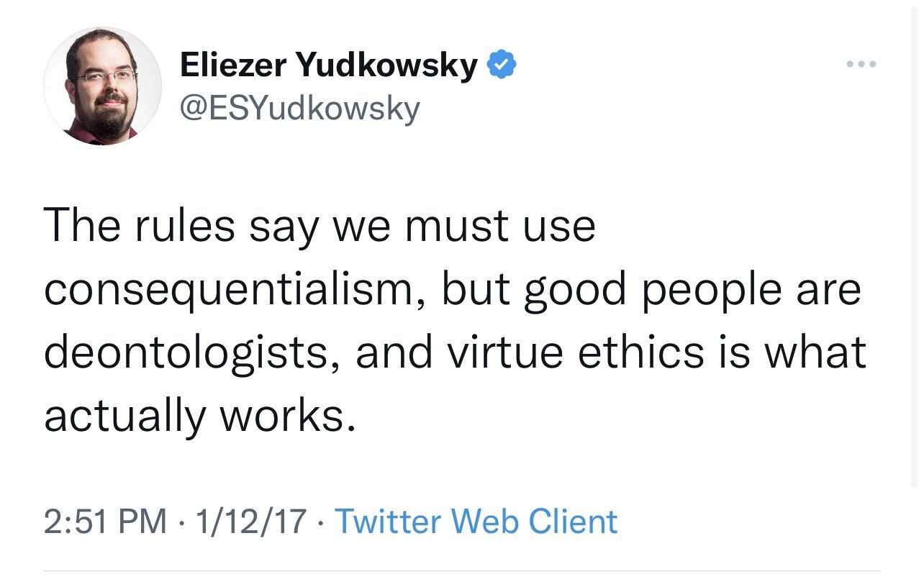Open the Eliezer Yudkowsky display name
Viewport: 924px width, 587px height.
[x=328, y=66]
